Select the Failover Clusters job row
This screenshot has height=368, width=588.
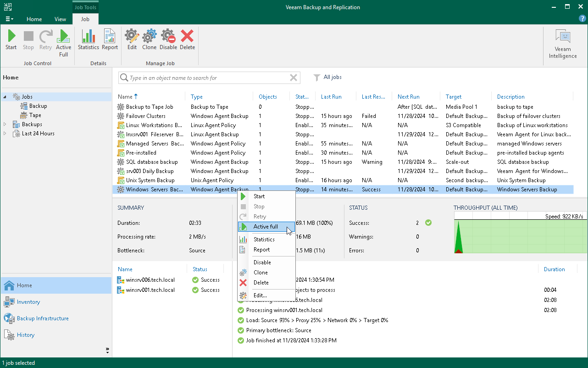[344, 116]
